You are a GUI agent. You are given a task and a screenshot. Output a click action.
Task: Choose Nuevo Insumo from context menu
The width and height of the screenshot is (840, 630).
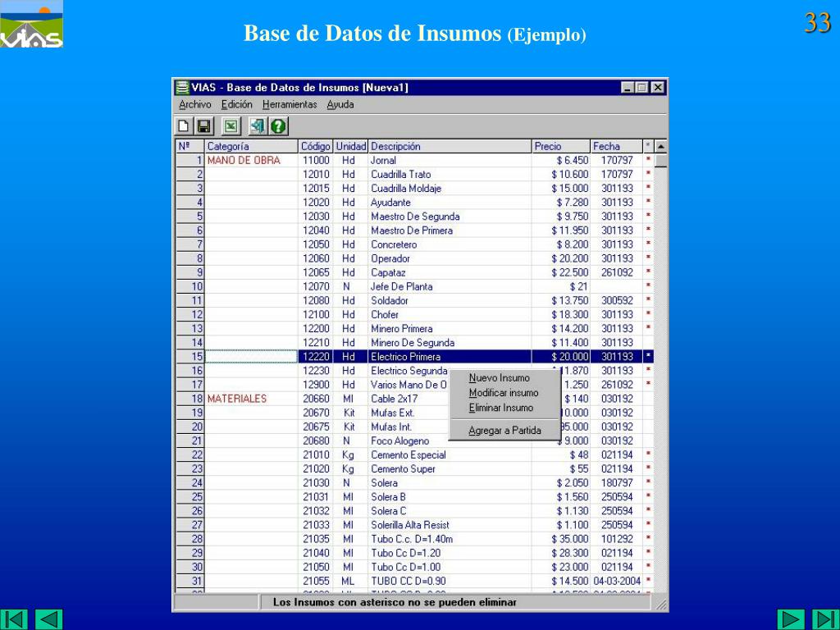pos(500,377)
